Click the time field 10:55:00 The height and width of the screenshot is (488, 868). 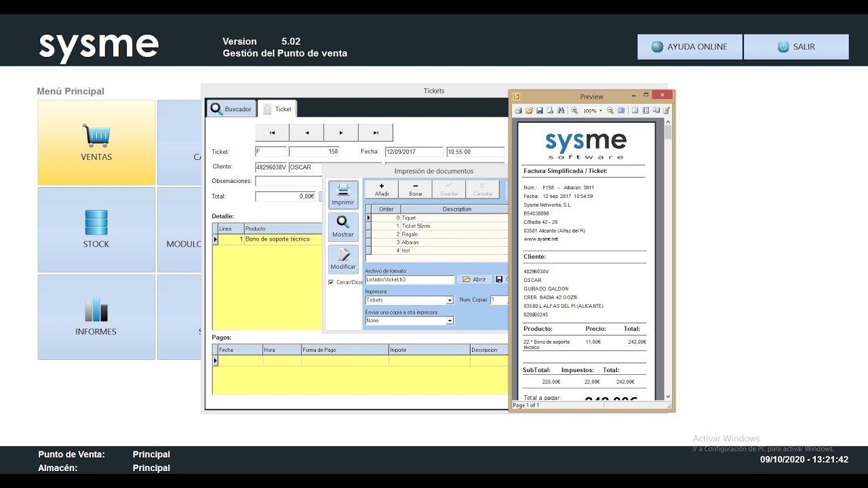(475, 152)
